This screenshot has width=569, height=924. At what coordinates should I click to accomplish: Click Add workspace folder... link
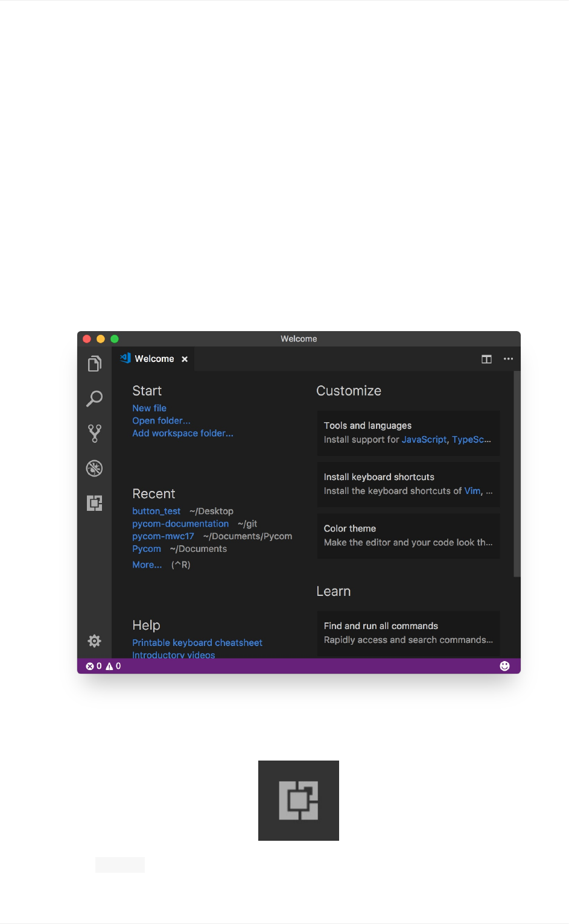pyautogui.click(x=183, y=433)
